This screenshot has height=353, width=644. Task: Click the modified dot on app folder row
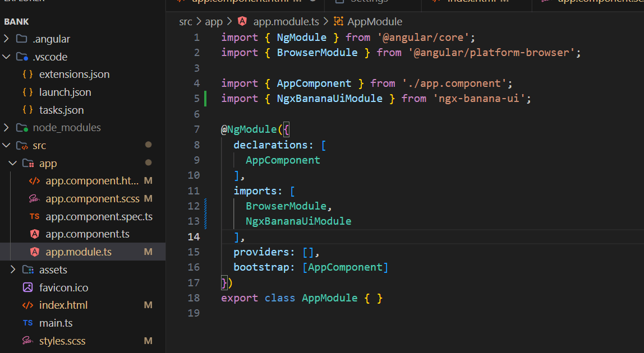click(148, 162)
